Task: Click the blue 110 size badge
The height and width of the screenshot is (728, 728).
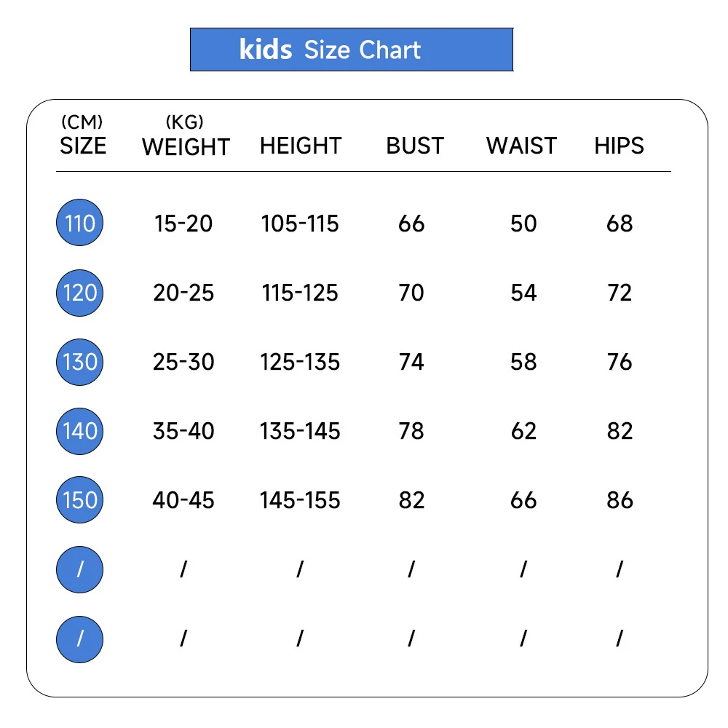Action: click(80, 223)
